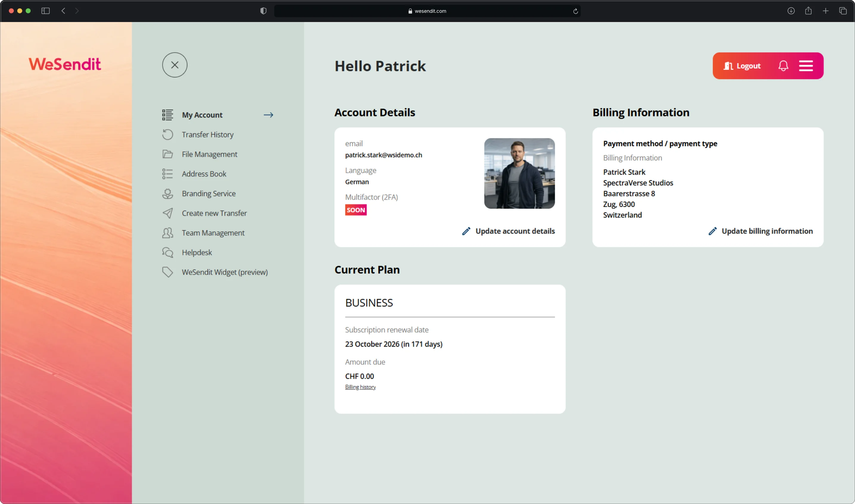
Task: Open Transfer History
Action: (x=207, y=134)
